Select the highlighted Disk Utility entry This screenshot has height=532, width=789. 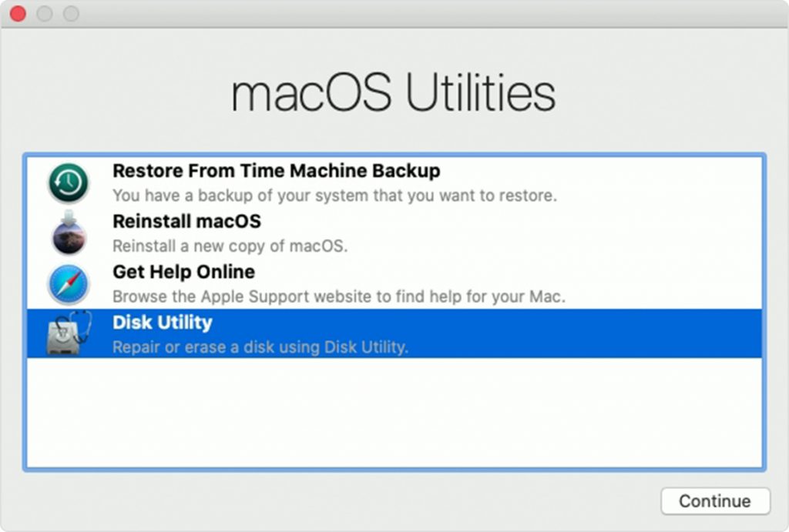(163, 323)
